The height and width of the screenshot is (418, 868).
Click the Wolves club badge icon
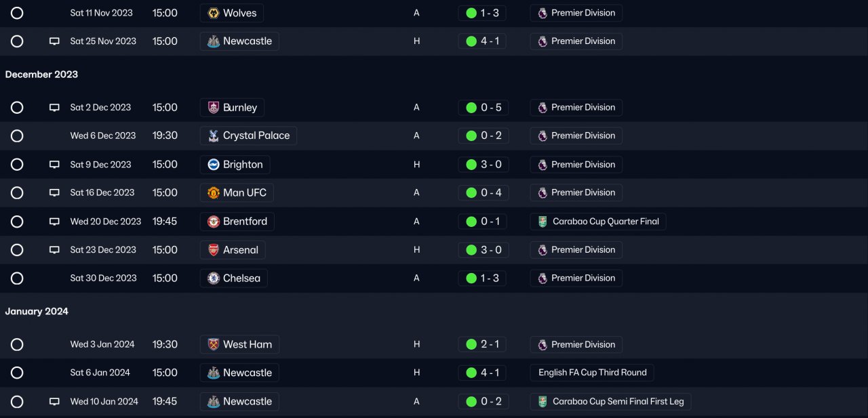214,13
